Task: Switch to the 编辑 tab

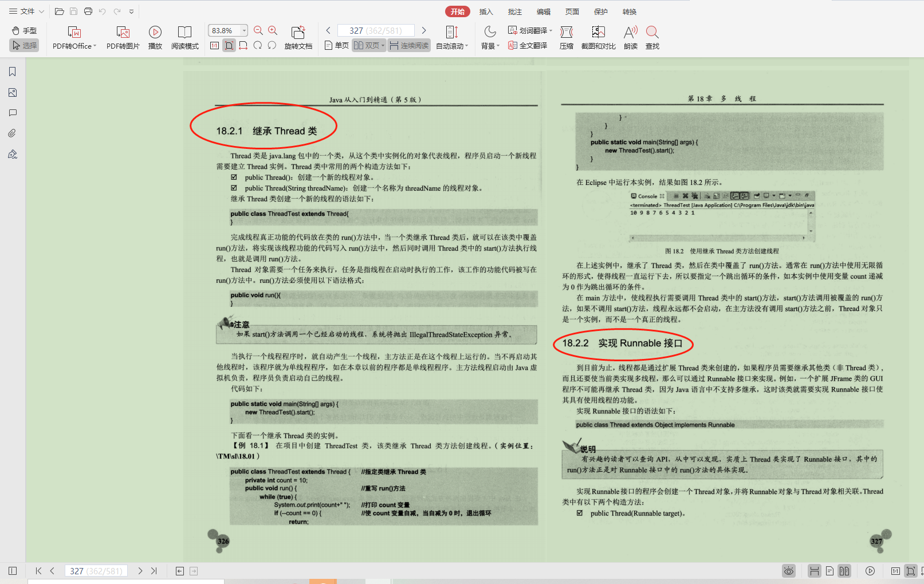Action: 544,11
